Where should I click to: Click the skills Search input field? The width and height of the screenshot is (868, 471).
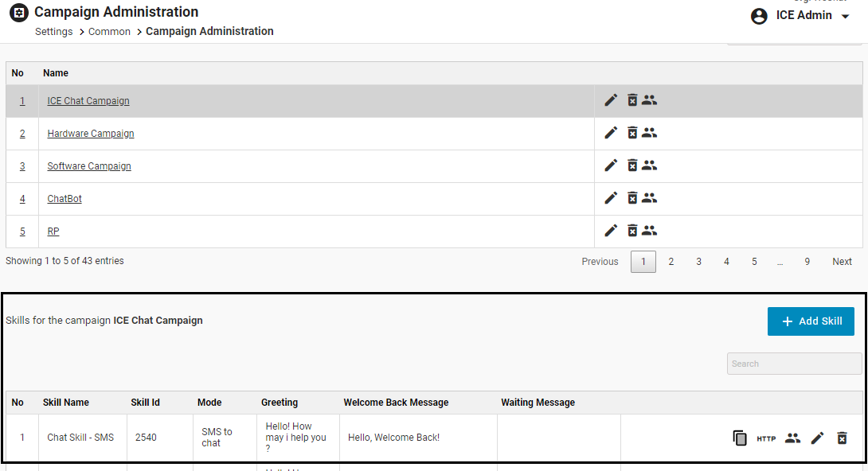pyautogui.click(x=794, y=364)
